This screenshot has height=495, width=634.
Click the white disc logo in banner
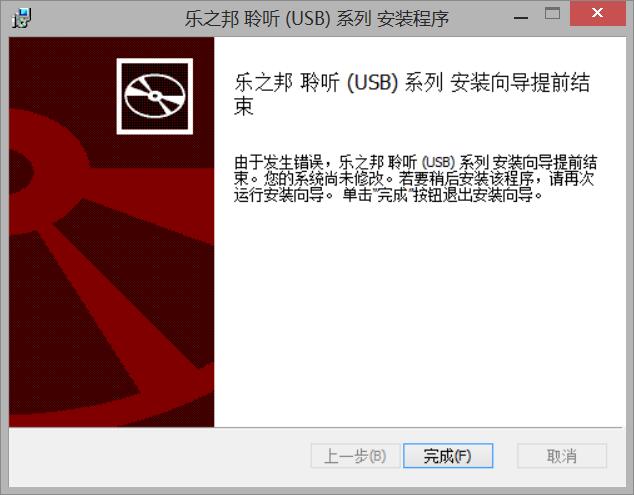point(155,96)
